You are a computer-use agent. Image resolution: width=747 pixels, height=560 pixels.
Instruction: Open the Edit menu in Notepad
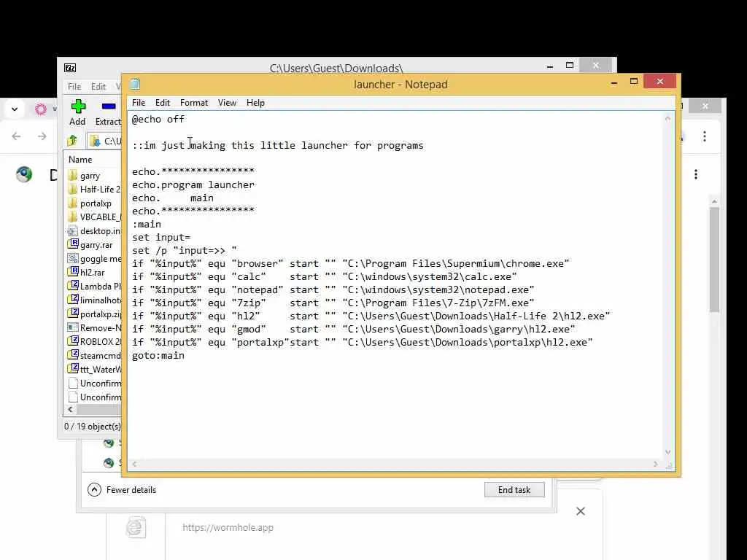click(x=163, y=103)
